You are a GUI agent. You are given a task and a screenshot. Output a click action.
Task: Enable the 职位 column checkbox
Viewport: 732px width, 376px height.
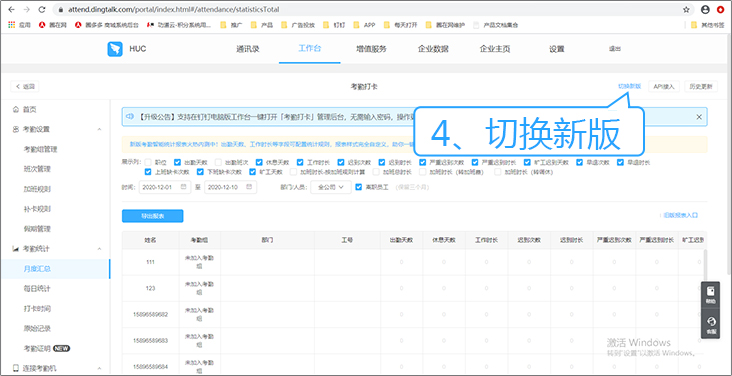point(148,163)
